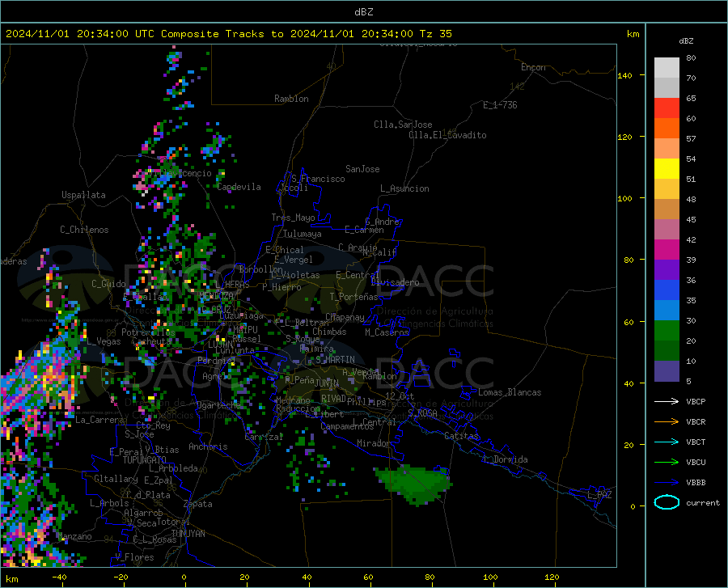Viewport: 728px width, 588px height.
Task: Click the dBZ title at top
Action: pyautogui.click(x=363, y=12)
